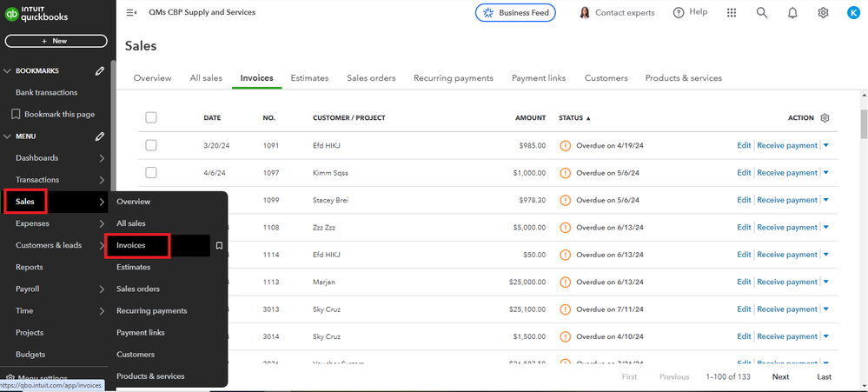Click the pencil icon beside BOOKMARKS
The height and width of the screenshot is (392, 868).
click(100, 70)
